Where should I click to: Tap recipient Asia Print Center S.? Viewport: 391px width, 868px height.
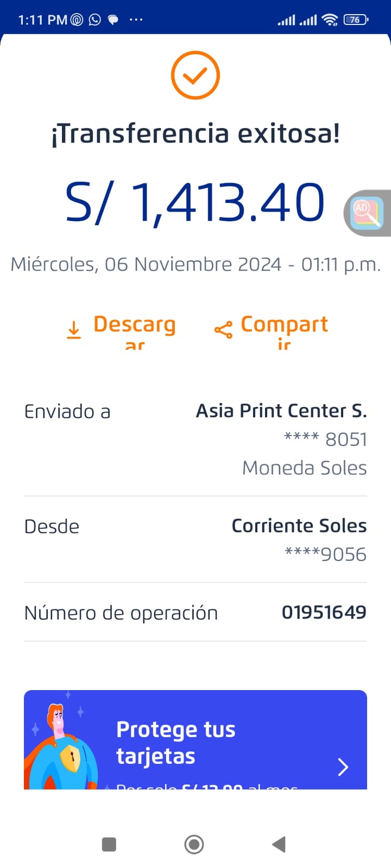pos(281,411)
